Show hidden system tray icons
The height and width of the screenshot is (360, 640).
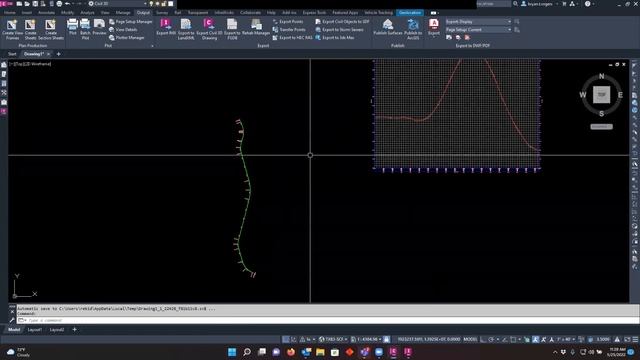point(555,352)
